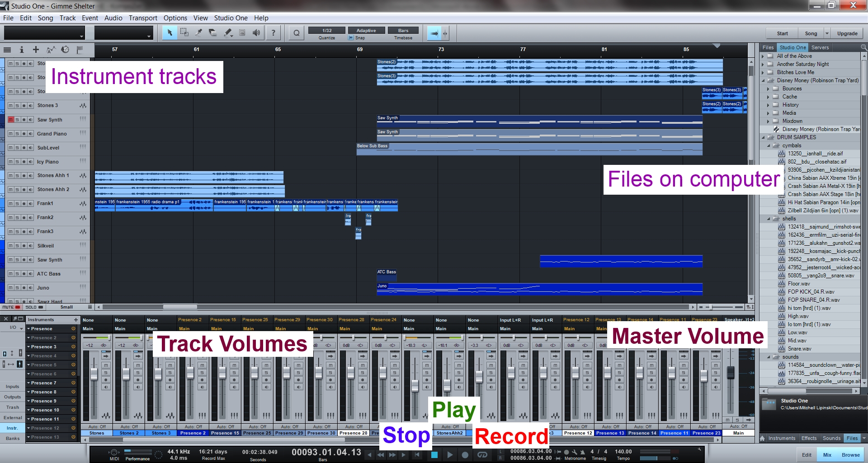Switch to the Servers tab
Screen dimensions: 868x463
[x=820, y=47]
